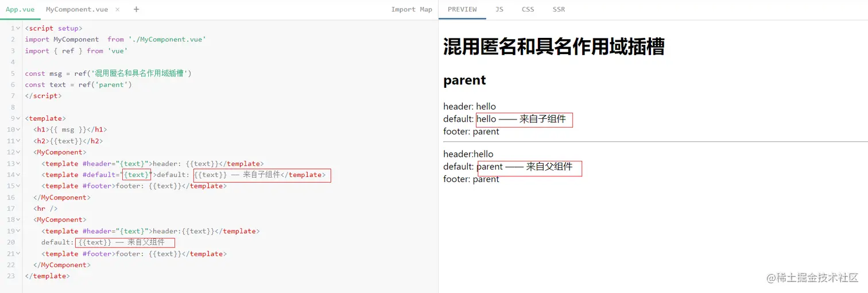Switch to the SSR output tab

[559, 9]
